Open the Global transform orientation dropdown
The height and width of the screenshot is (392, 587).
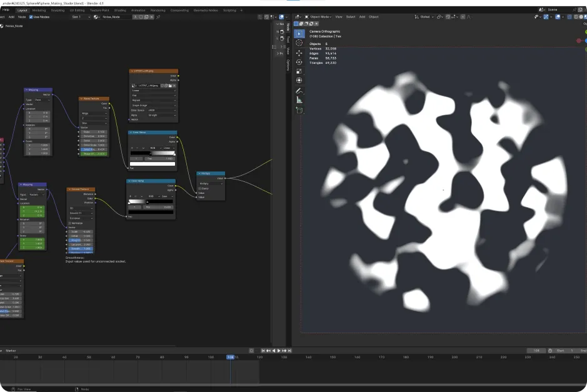click(x=424, y=17)
